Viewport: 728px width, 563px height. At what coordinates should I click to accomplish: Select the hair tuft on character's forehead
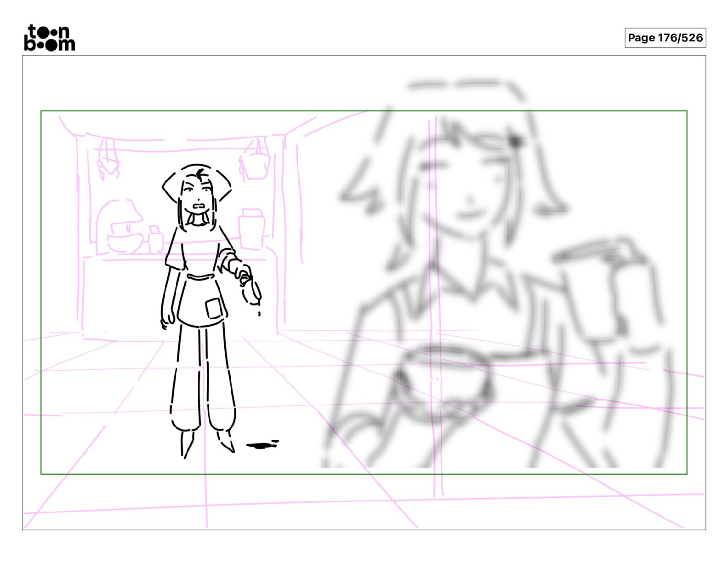(x=201, y=175)
